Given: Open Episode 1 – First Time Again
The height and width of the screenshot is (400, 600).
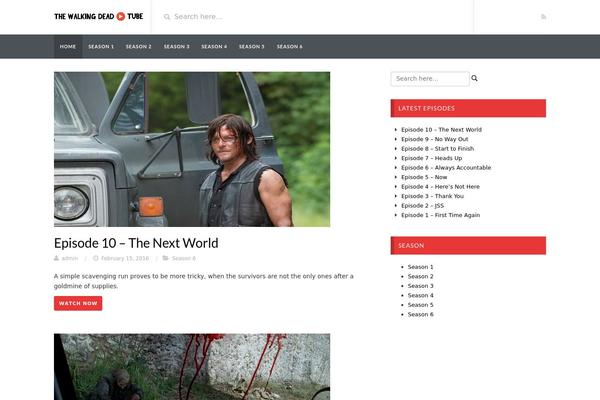Looking at the screenshot, I should (440, 215).
